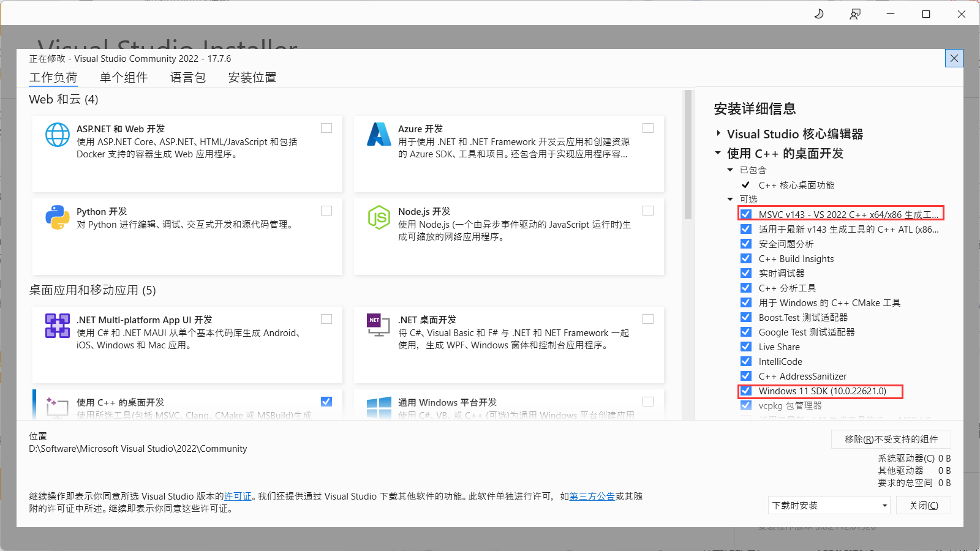Click the Azure development logo icon
Screen dimensions: 980x551
coord(379,134)
